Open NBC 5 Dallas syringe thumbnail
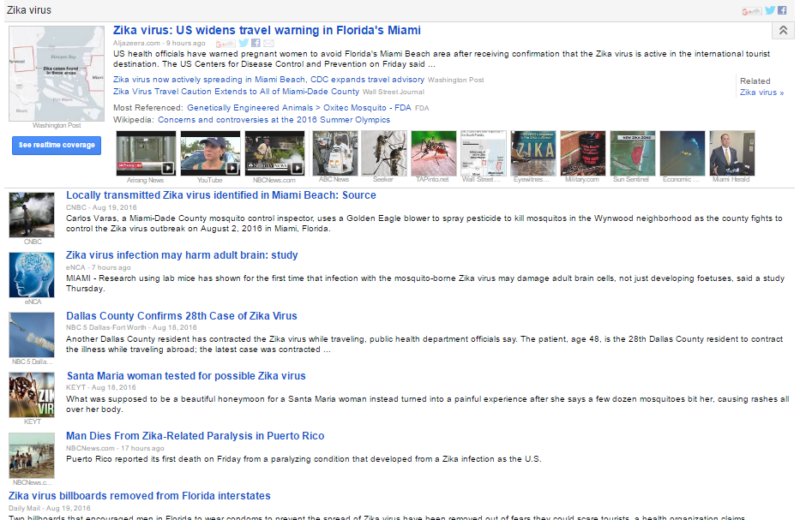Image resolution: width=812 pixels, height=520 pixels. (32, 335)
